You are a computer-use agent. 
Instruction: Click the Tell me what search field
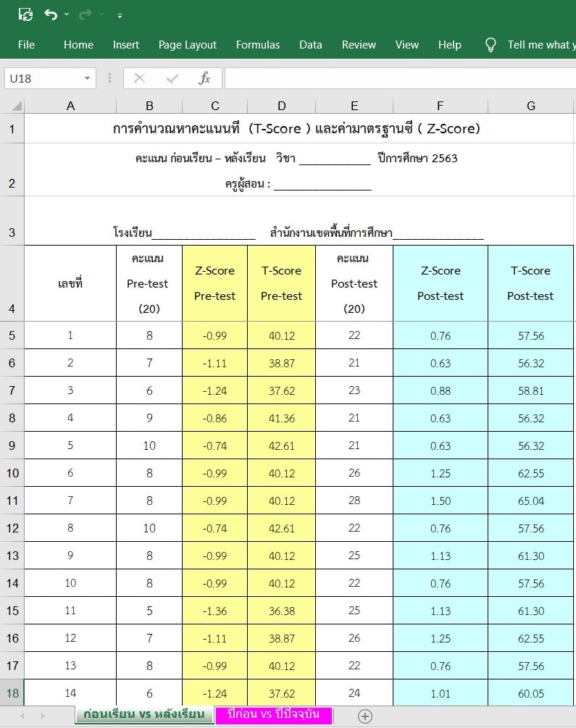tap(541, 45)
